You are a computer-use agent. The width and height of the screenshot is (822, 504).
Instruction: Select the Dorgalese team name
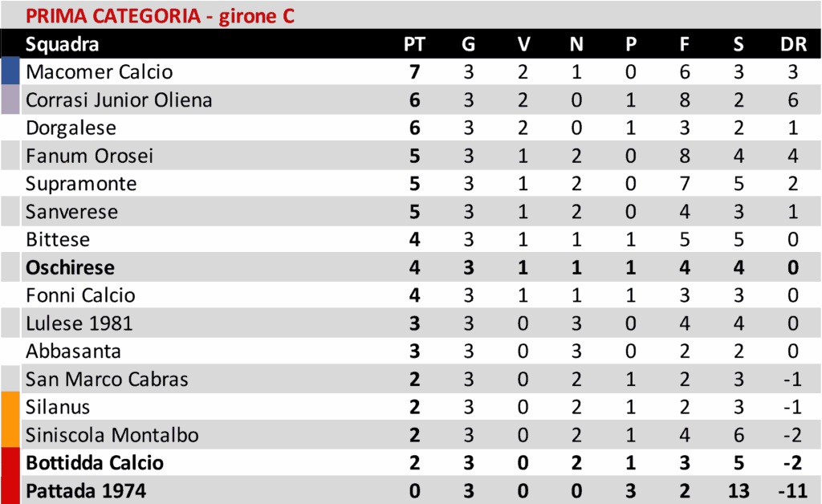pyautogui.click(x=71, y=128)
